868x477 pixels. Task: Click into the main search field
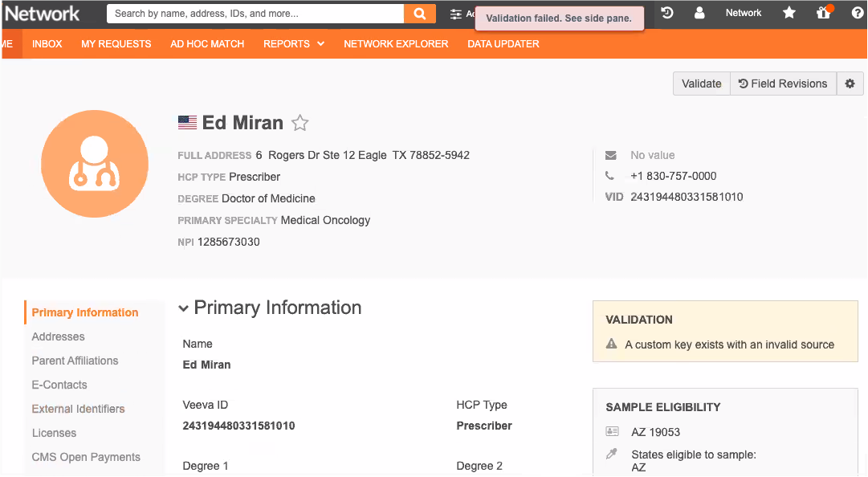[255, 14]
